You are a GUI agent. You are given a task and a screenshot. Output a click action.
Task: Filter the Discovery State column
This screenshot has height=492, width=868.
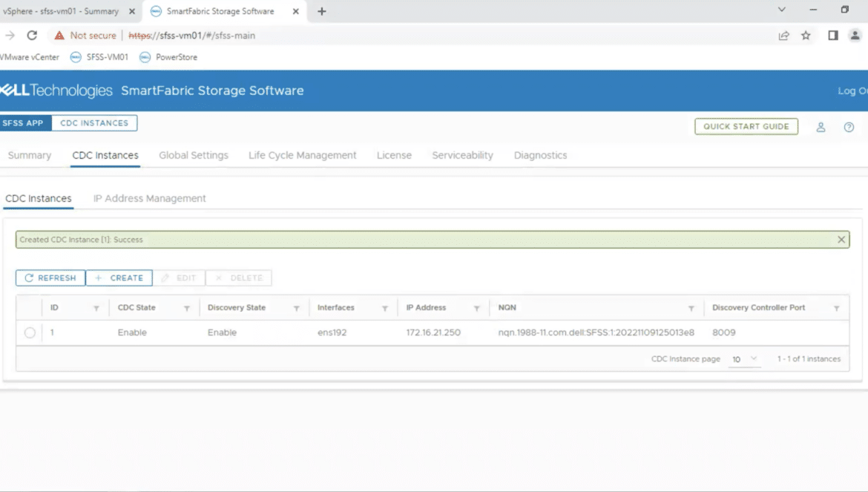pyautogui.click(x=296, y=308)
